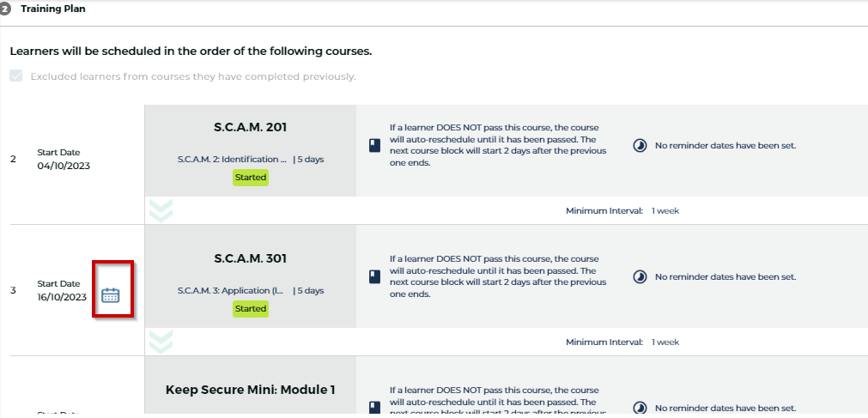This screenshot has width=868, height=418.
Task: Select the Training Plan section header
Action: point(52,9)
